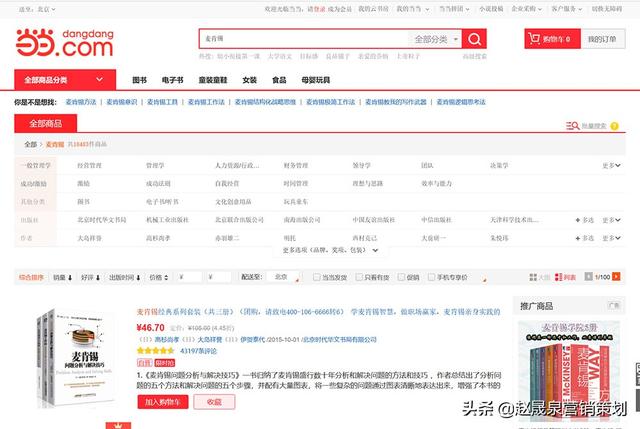640x429 pixels.
Task: Open the shopping cart (购物车) button
Action: point(552,39)
